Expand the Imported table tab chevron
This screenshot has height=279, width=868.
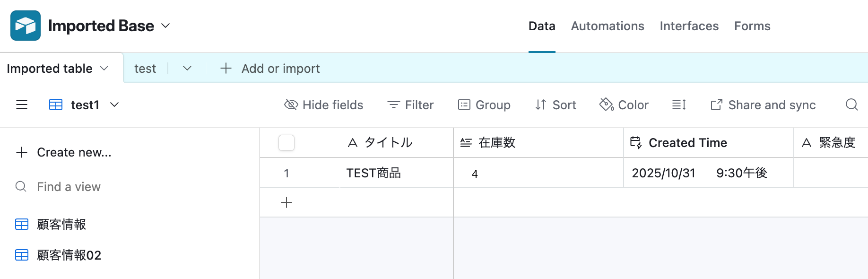(x=104, y=69)
